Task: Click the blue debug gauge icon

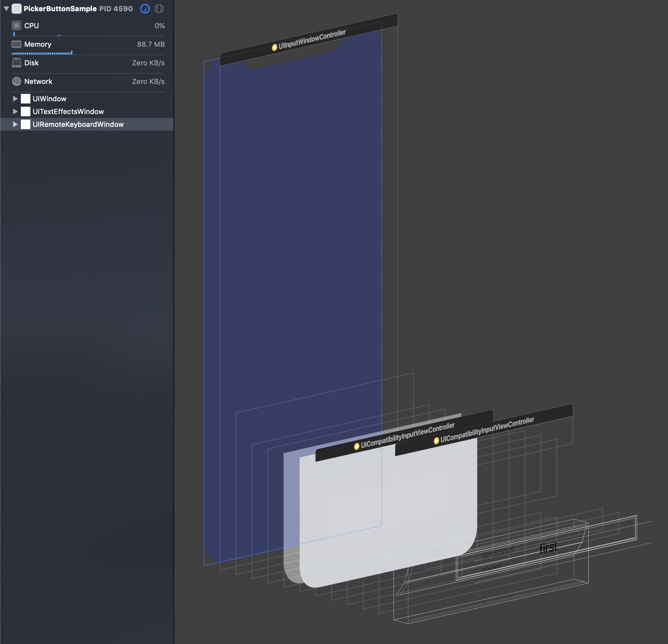Action: [x=145, y=9]
